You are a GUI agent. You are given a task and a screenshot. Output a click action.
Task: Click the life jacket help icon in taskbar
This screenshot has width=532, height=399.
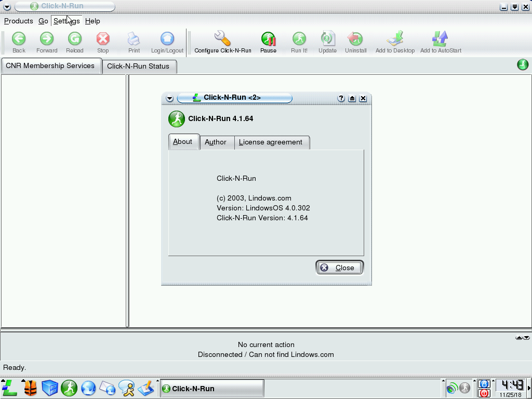(x=30, y=388)
